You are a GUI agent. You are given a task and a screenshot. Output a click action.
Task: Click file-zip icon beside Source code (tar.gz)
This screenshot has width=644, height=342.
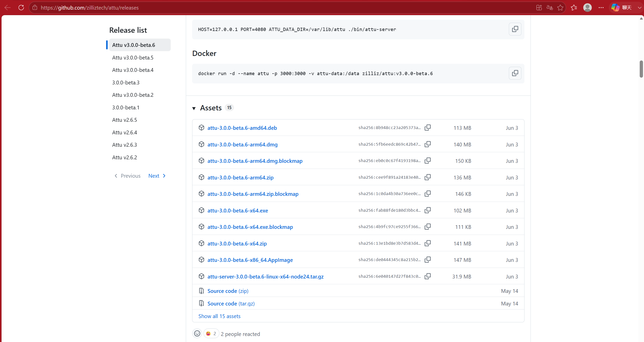tap(201, 303)
